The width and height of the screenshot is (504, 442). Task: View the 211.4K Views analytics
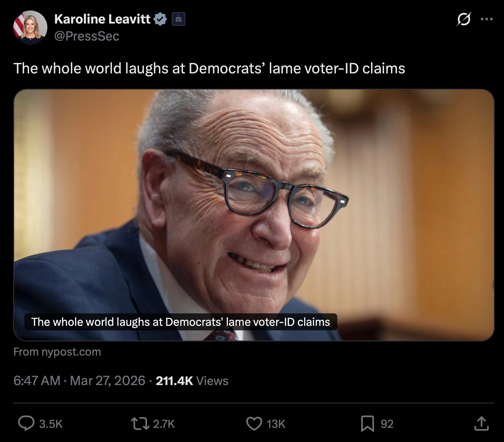pyautogui.click(x=192, y=381)
